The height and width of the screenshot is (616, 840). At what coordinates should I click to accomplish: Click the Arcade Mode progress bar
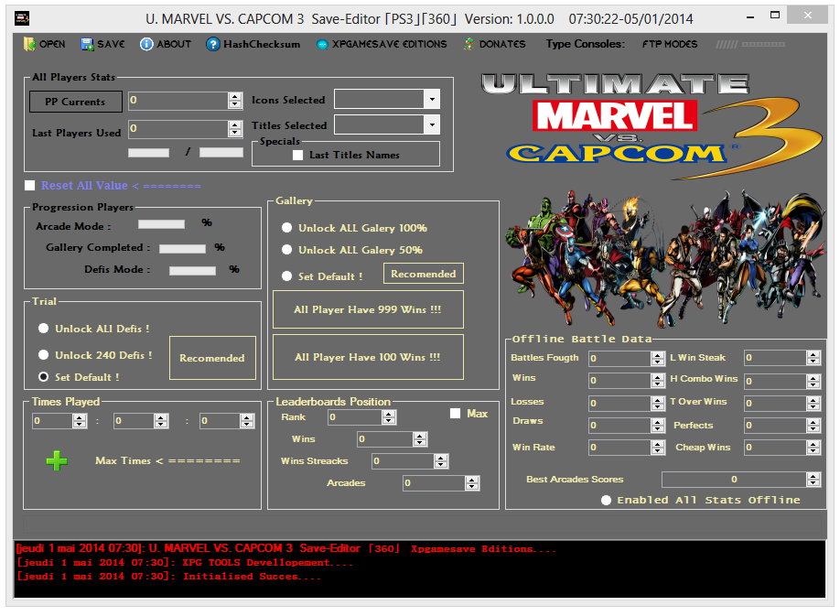(x=161, y=223)
